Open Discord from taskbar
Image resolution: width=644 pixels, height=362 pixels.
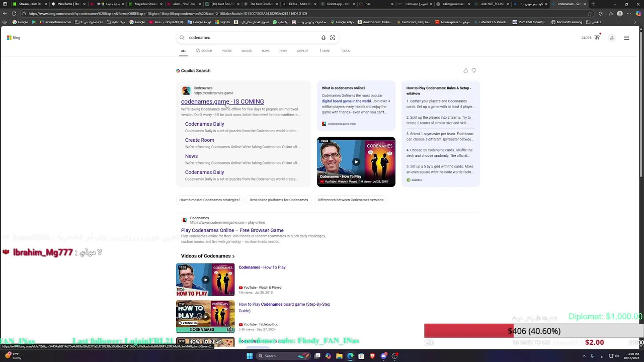[x=384, y=356]
